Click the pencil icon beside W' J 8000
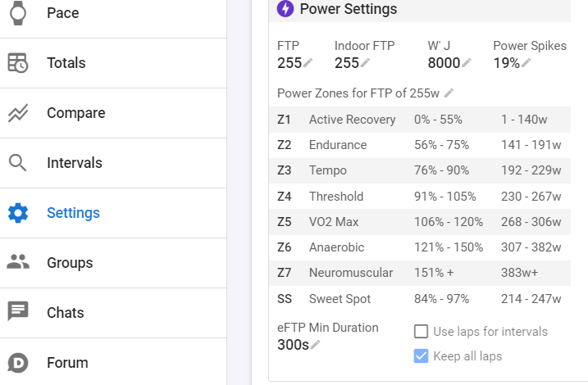The image size is (588, 385). [x=467, y=63]
